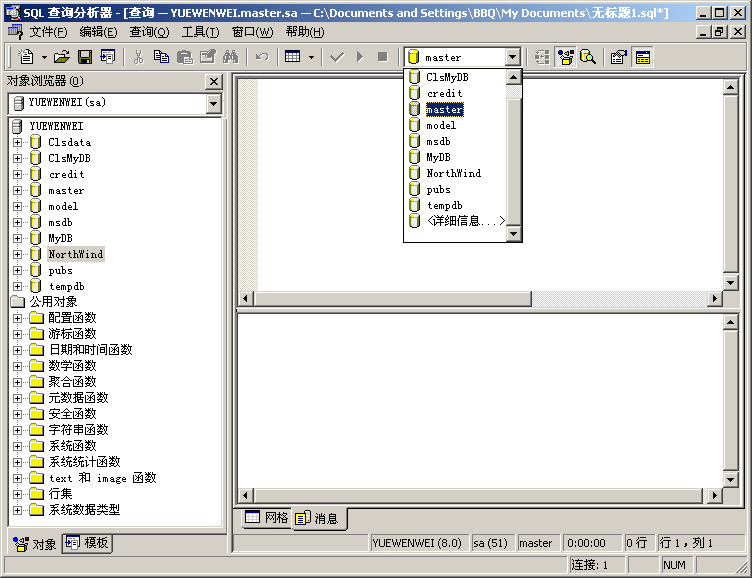Expand the Clsdata database node
Viewport: 752px width, 578px height.
(18, 142)
